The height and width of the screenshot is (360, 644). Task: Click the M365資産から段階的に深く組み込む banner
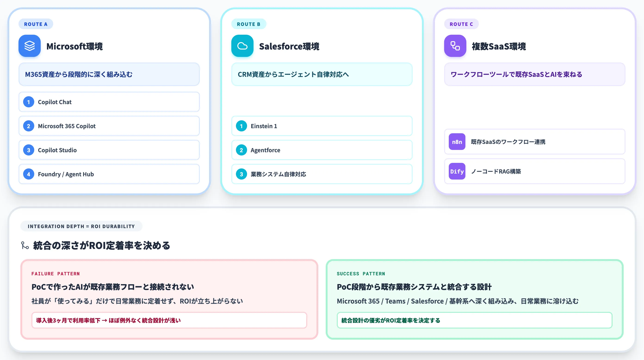tap(109, 74)
